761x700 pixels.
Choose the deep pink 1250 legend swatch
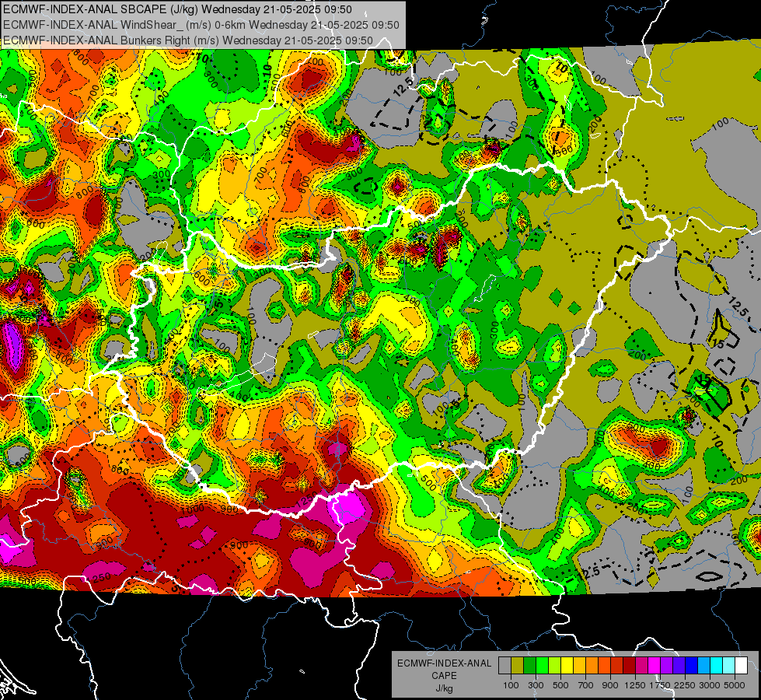641,666
